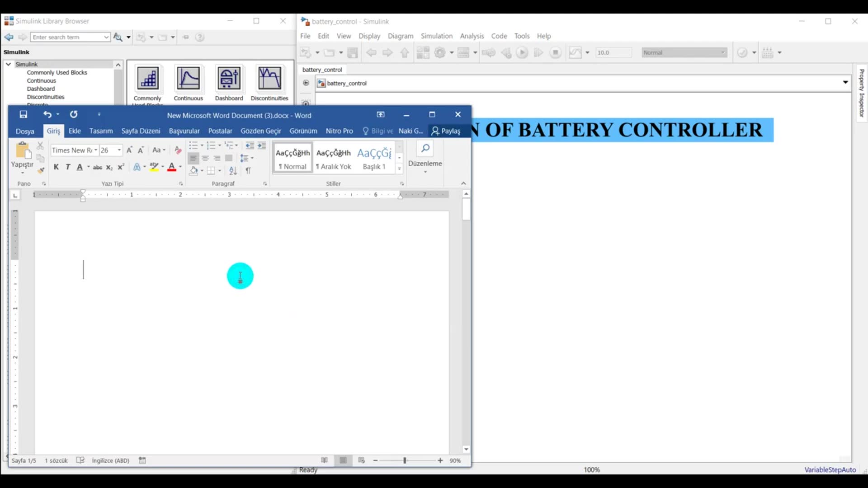Click the Step Forward simulation icon
Viewport: 868px width, 488px height.
pos(538,52)
